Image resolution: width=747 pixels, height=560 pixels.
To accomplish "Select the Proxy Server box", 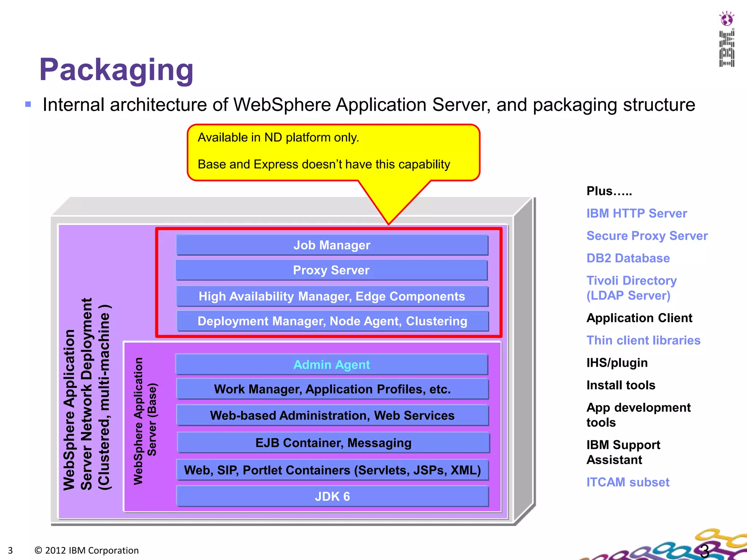I will coord(331,270).
